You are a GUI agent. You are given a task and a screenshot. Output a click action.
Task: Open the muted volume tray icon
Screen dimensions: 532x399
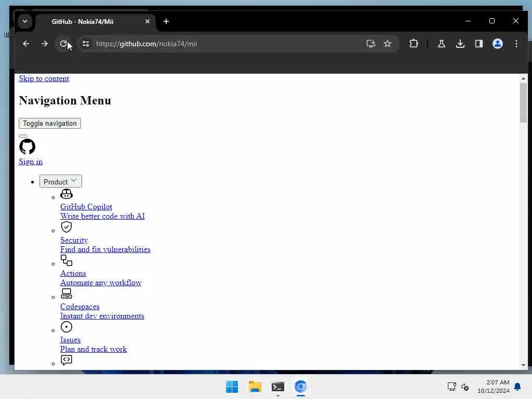pyautogui.click(x=465, y=387)
